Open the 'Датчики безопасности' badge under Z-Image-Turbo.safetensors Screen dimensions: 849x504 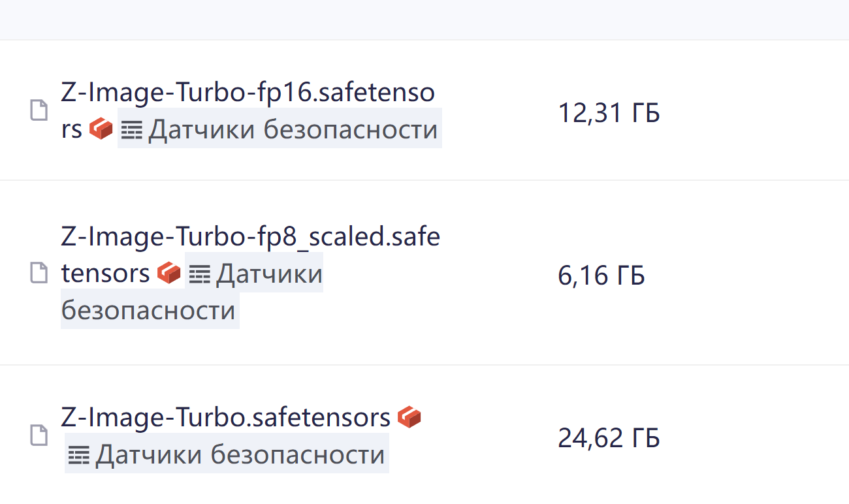tap(240, 455)
